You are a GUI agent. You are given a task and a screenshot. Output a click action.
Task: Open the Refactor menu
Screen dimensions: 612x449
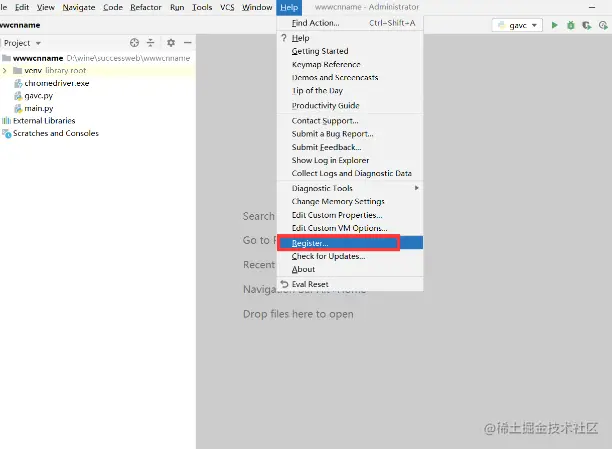tap(146, 7)
